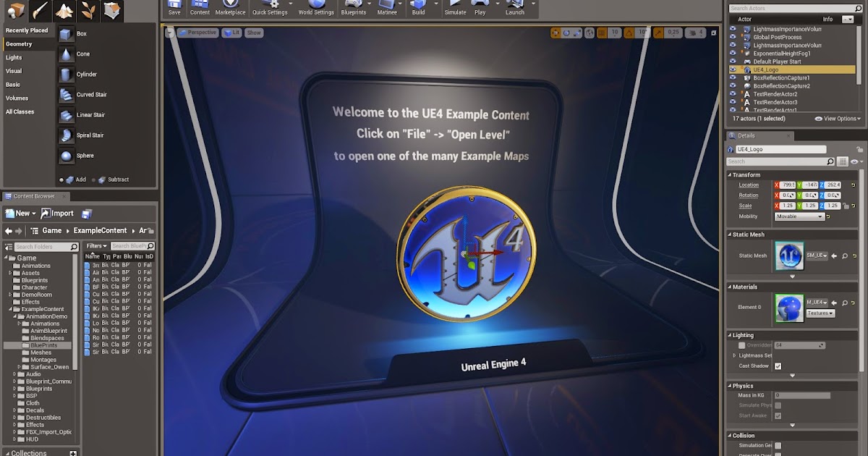The width and height of the screenshot is (868, 456).
Task: Open the Marketplace
Action: coord(230,8)
